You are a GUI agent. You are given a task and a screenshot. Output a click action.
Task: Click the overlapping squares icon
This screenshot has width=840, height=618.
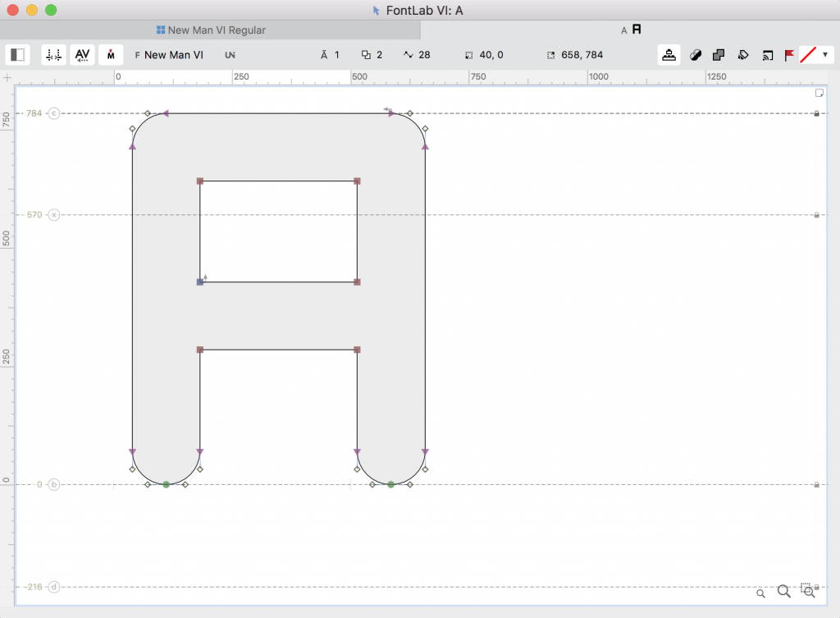click(719, 55)
